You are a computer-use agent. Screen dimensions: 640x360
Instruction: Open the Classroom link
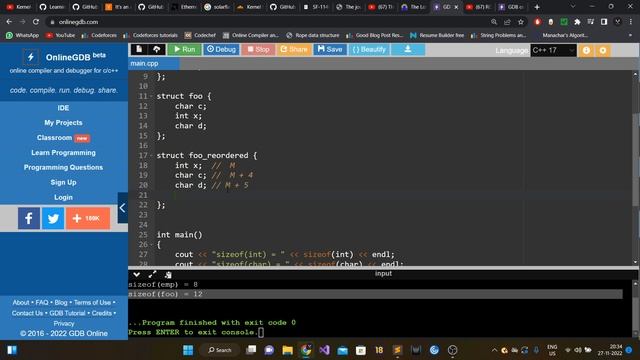(54, 138)
